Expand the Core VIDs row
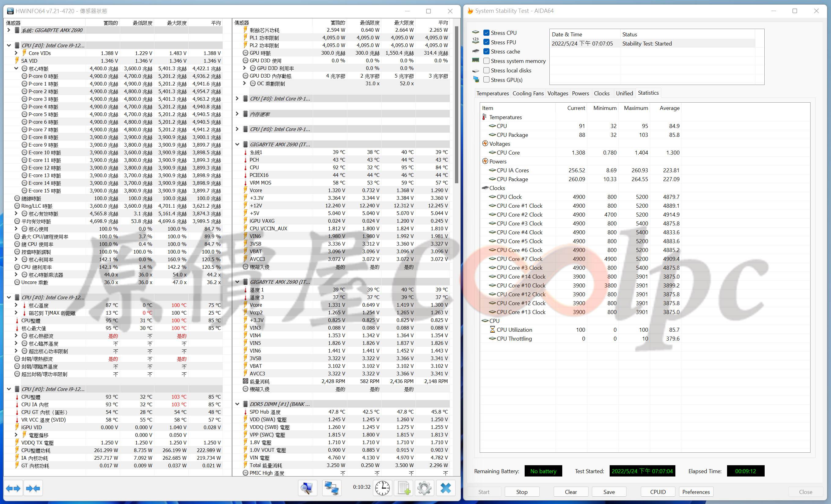The width and height of the screenshot is (831, 504). pyautogui.click(x=16, y=53)
